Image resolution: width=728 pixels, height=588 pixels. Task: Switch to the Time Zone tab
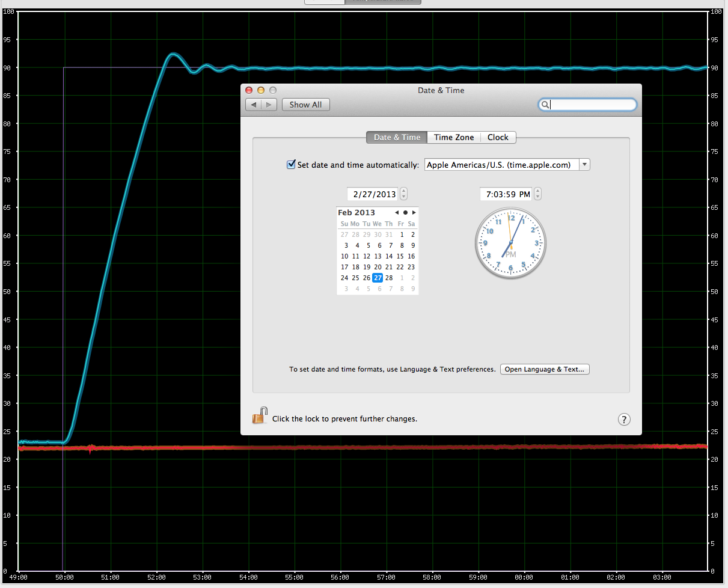click(454, 137)
